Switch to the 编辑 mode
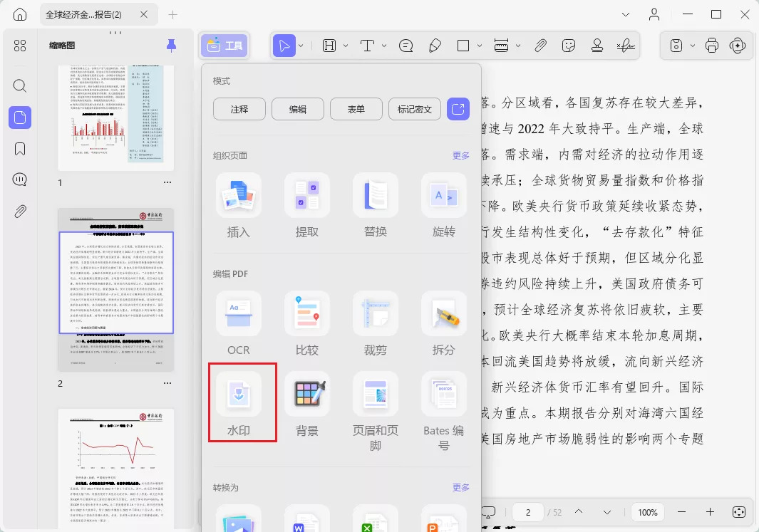759x532 pixels. [298, 108]
